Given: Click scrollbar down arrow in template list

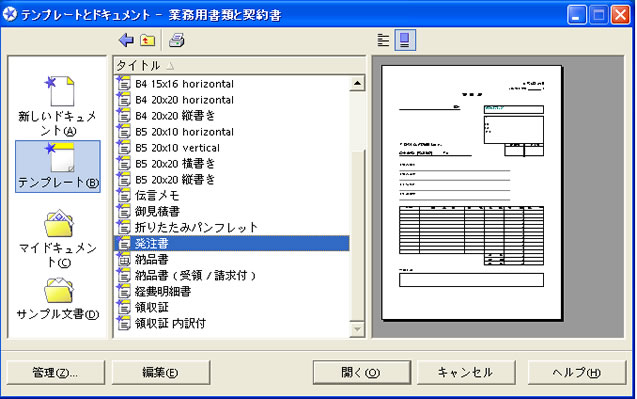Looking at the screenshot, I should click(x=357, y=329).
